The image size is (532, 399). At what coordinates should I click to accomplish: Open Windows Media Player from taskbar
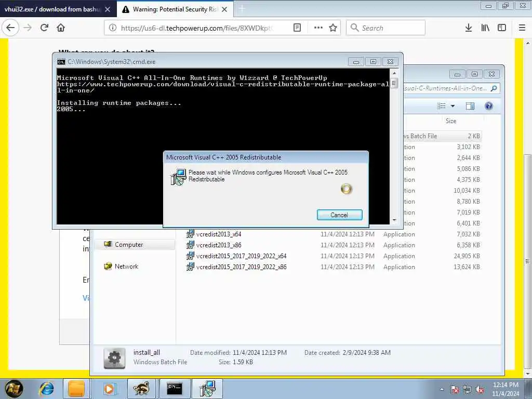[109, 389]
